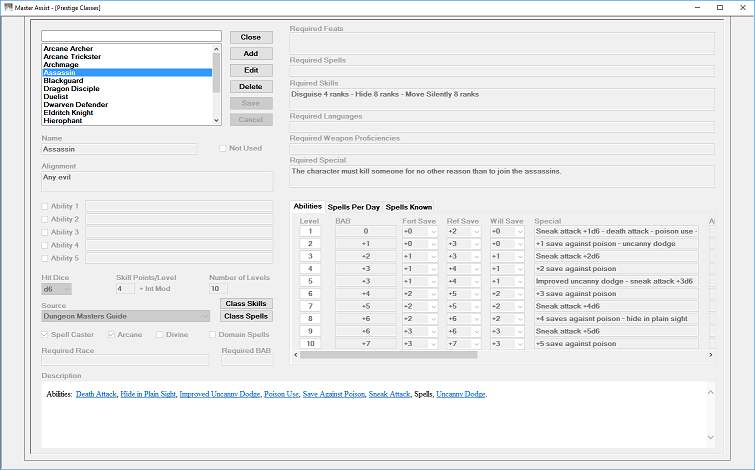Select the Abilities tab

tap(308, 206)
